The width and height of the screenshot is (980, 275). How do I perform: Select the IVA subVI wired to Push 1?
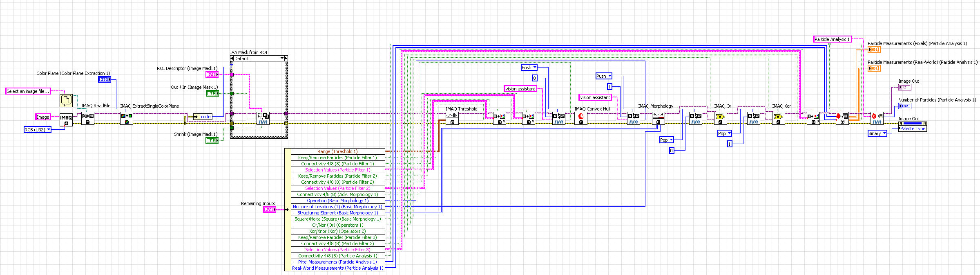click(x=633, y=119)
